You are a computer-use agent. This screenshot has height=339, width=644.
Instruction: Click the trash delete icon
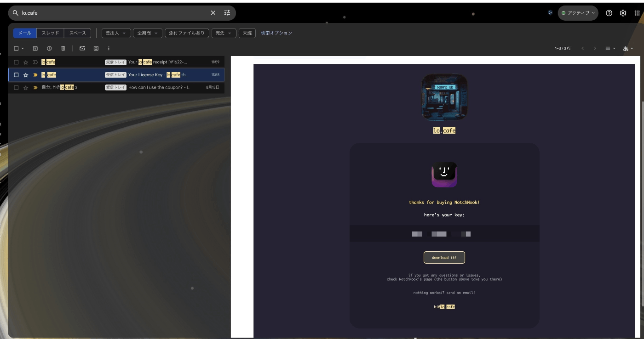[63, 48]
